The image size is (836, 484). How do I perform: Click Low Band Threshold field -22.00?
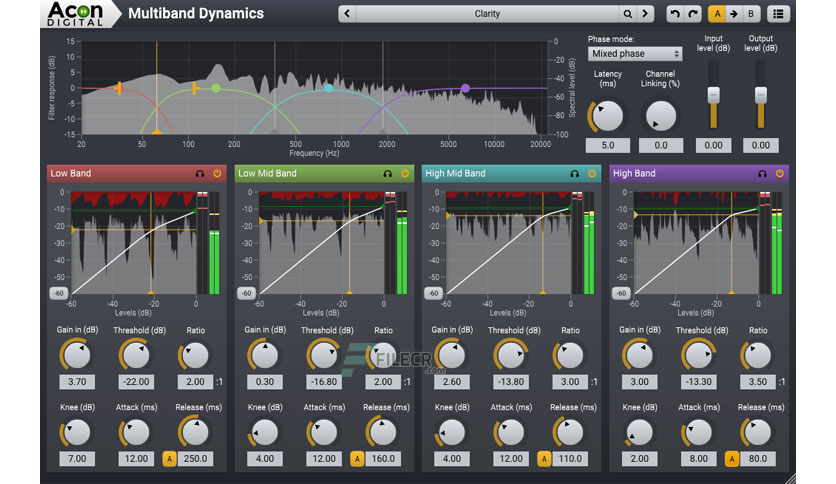(x=136, y=382)
